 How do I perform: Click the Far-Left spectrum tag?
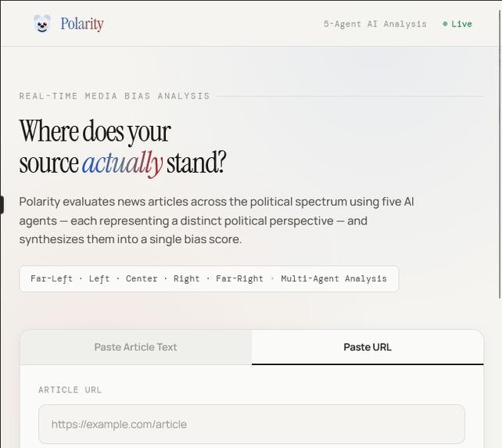tap(52, 278)
